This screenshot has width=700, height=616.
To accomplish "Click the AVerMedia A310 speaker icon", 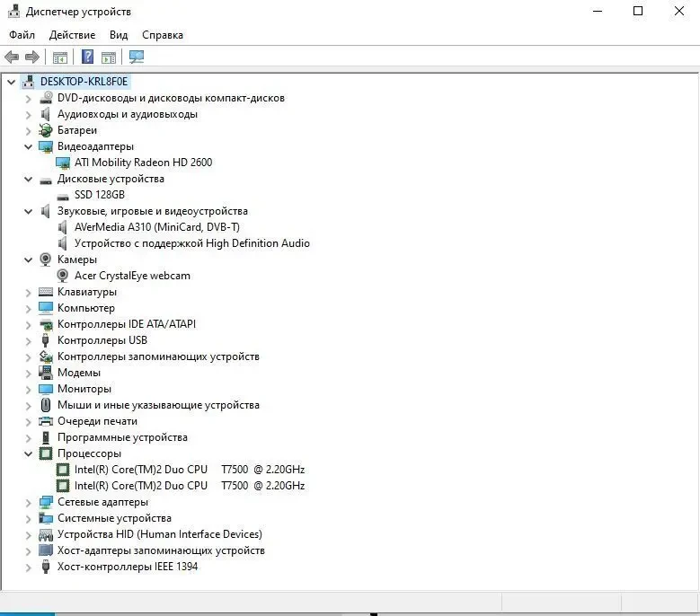I will pos(63,227).
